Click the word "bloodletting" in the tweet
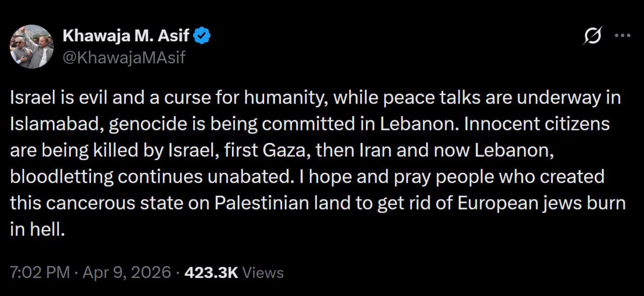The image size is (644, 296). [60, 177]
